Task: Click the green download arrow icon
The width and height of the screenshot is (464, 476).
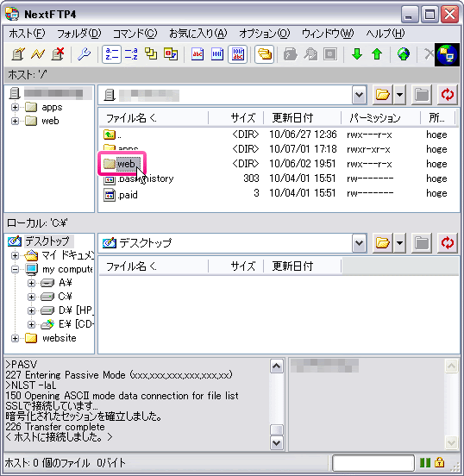Action: [357, 54]
